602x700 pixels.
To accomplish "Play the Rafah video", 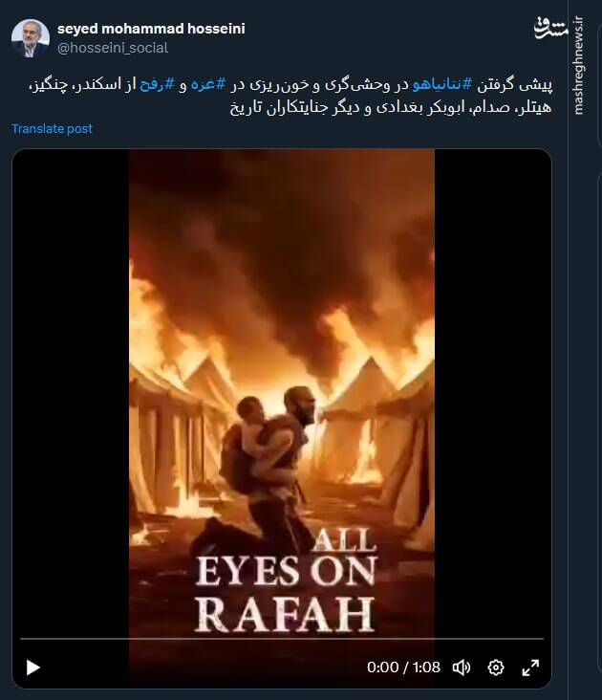I will pyautogui.click(x=33, y=667).
